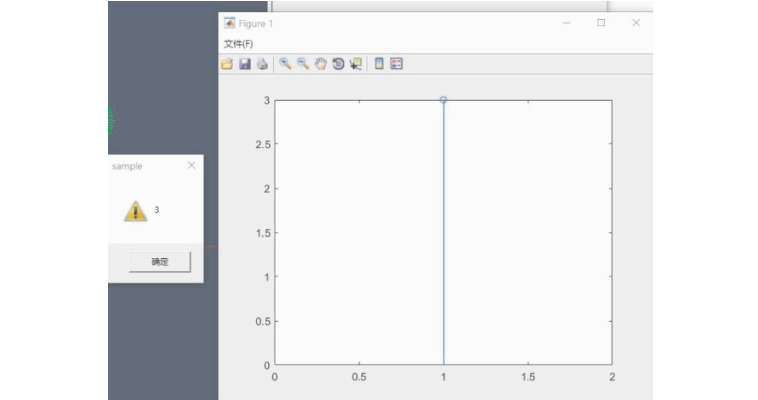Open a file using the folder icon
Screen dimensions: 758x400
(227, 64)
